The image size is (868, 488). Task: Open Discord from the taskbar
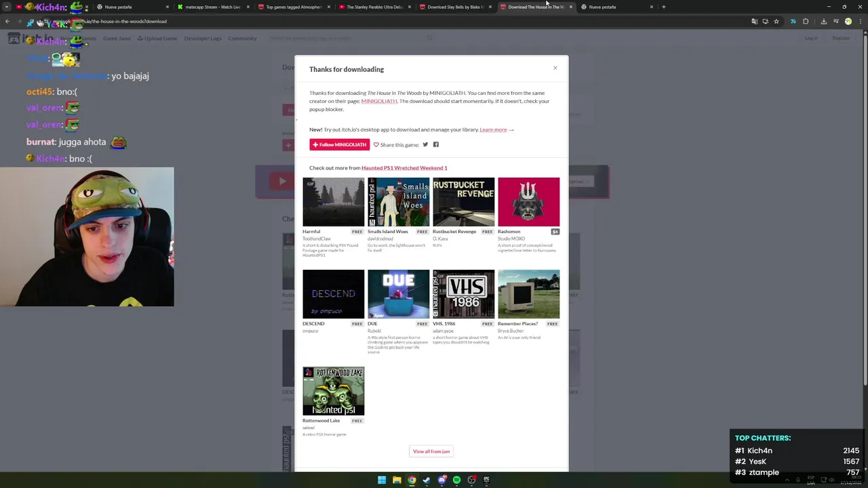[441, 480]
